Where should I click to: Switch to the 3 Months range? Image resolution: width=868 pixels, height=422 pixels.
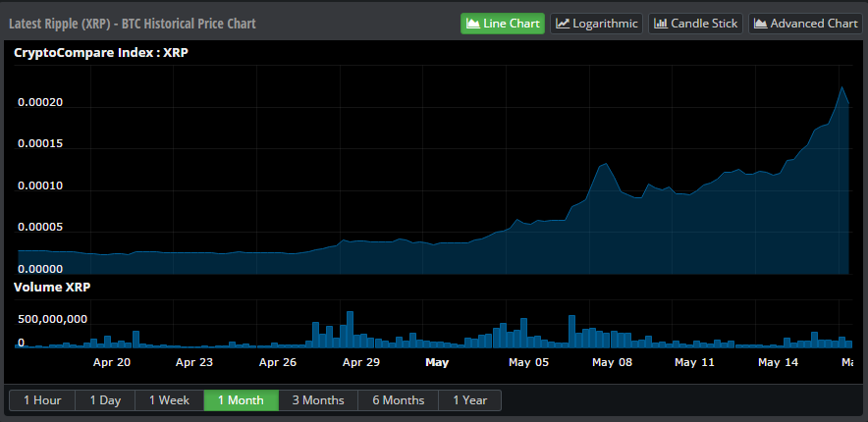click(317, 400)
